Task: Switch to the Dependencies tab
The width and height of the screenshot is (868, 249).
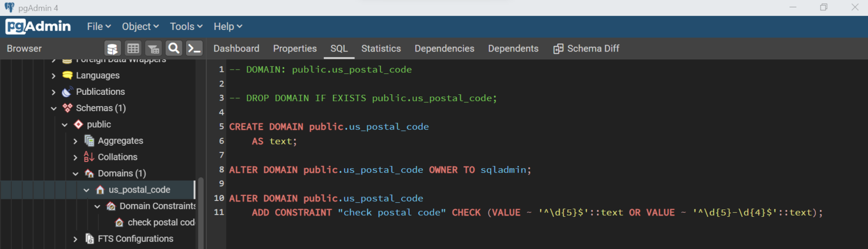Action: click(x=444, y=49)
